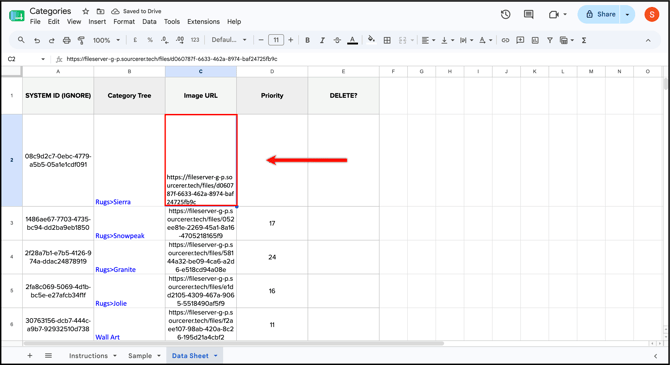This screenshot has width=670, height=365.
Task: Toggle strikethrough formatting
Action: click(337, 40)
